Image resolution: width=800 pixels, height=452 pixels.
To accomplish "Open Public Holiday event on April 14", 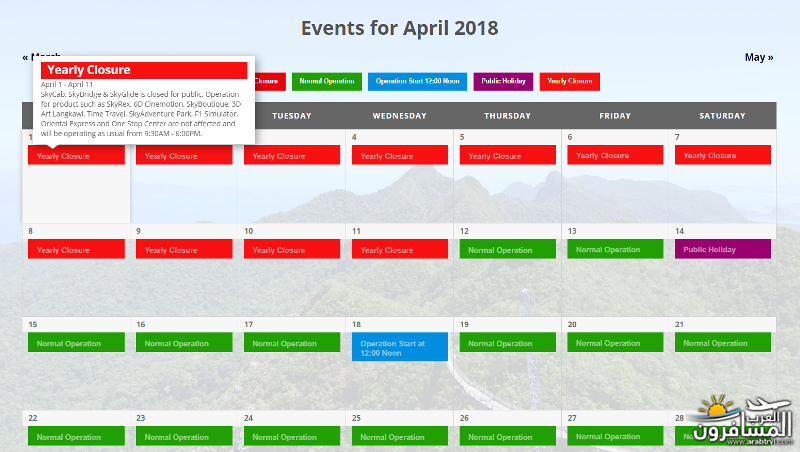I will click(x=723, y=249).
